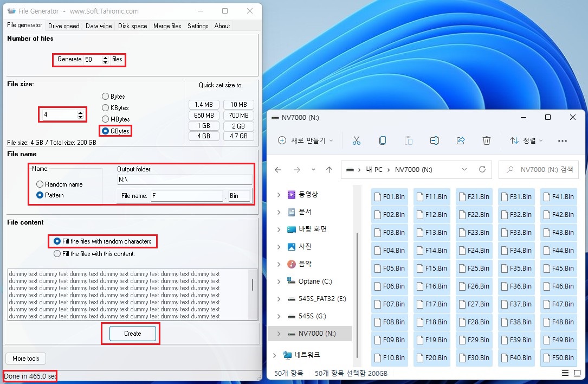Go up one folder level in Explorer
Viewport: 588px width, 384px height.
(x=329, y=170)
